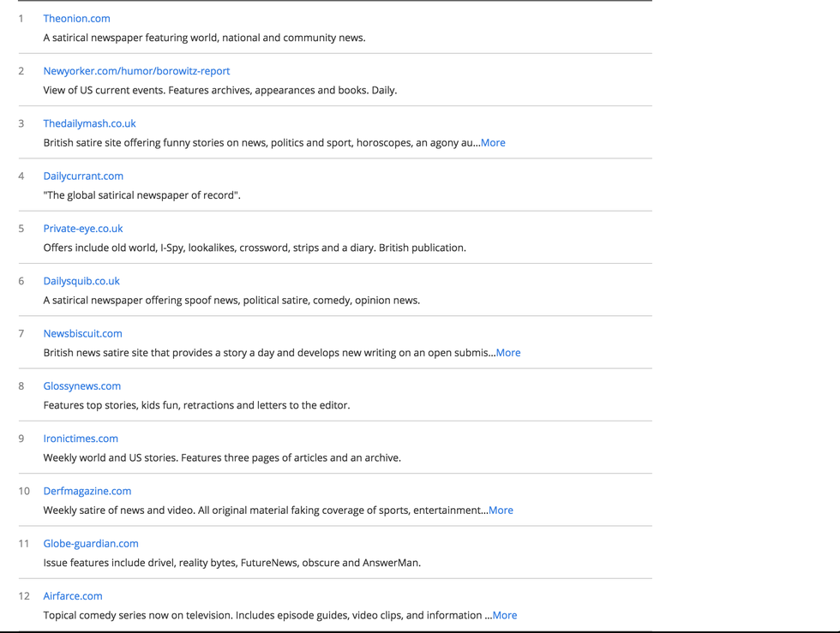Open the Dailysquib.co.uk link
The width and height of the screenshot is (840, 633).
pos(81,281)
